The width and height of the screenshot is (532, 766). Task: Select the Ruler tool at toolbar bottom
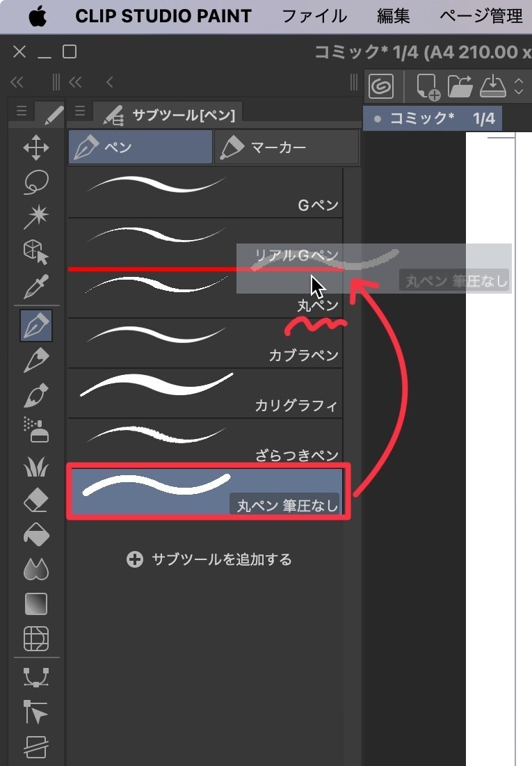click(36, 747)
